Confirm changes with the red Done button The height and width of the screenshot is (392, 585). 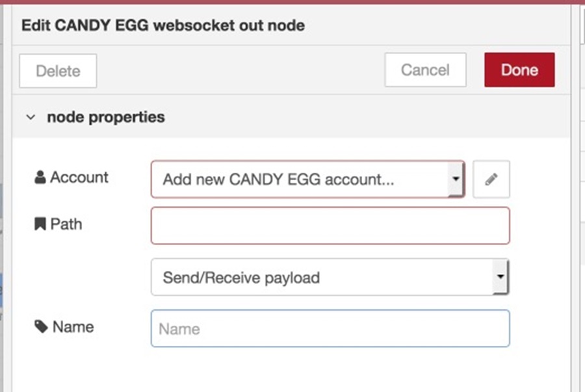[519, 70]
